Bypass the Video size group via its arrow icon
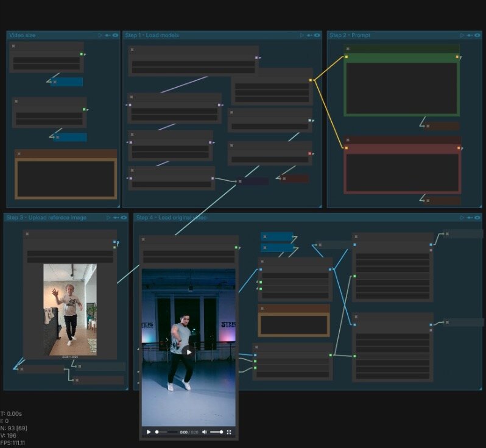This screenshot has width=486, height=448. click(108, 35)
